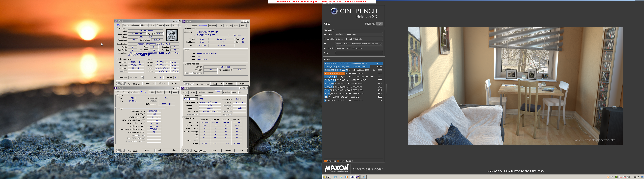
Task: Click CPU-Z title icon in Mainboard window
Action: (184, 21)
